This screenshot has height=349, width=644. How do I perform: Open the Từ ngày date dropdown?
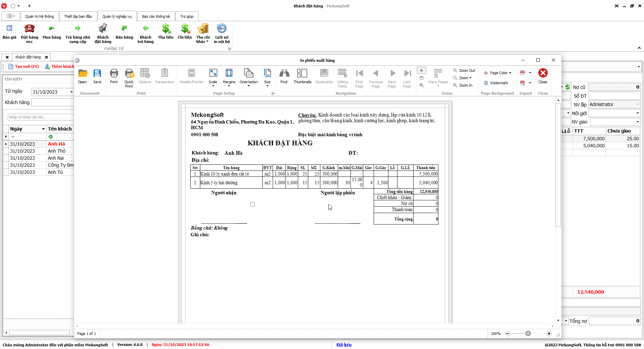71,92
